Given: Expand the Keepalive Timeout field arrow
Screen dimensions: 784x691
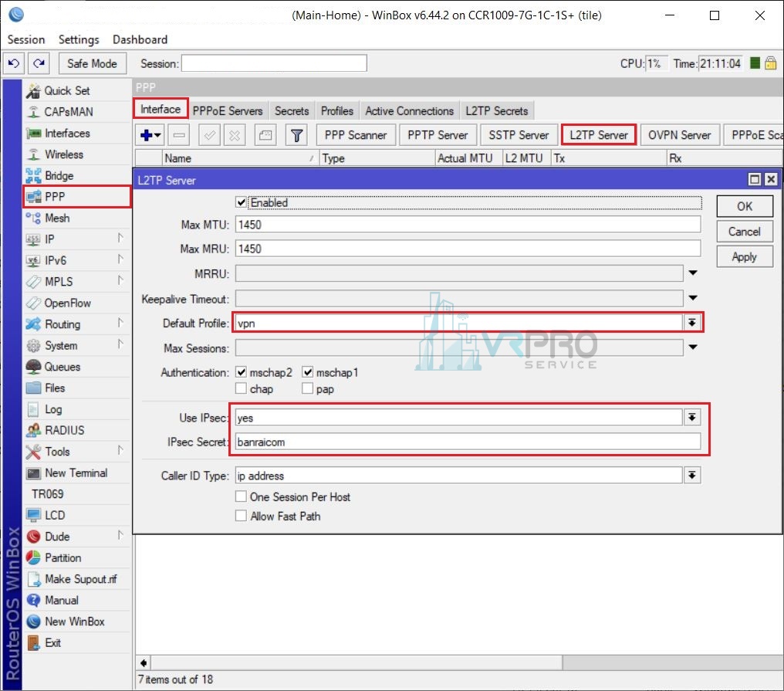Looking at the screenshot, I should click(x=692, y=298).
